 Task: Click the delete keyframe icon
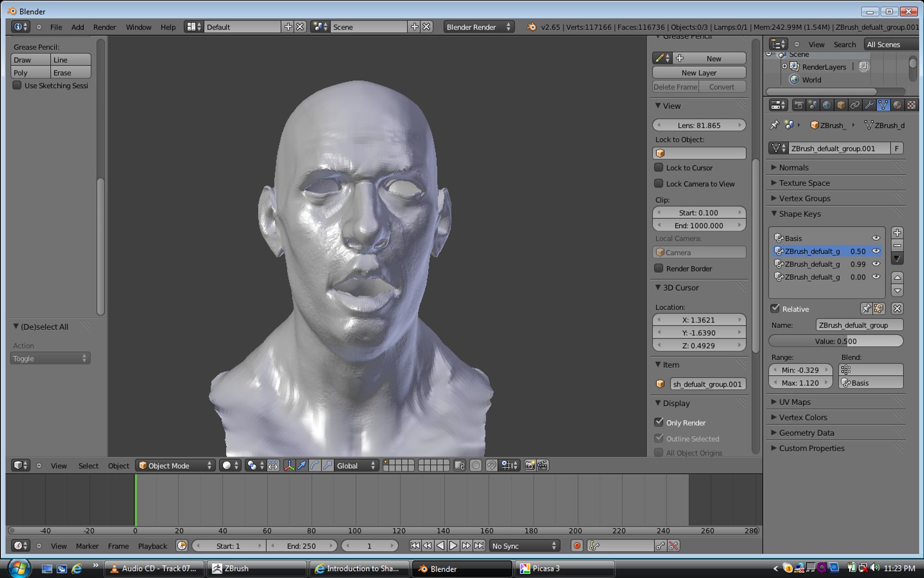(x=674, y=546)
